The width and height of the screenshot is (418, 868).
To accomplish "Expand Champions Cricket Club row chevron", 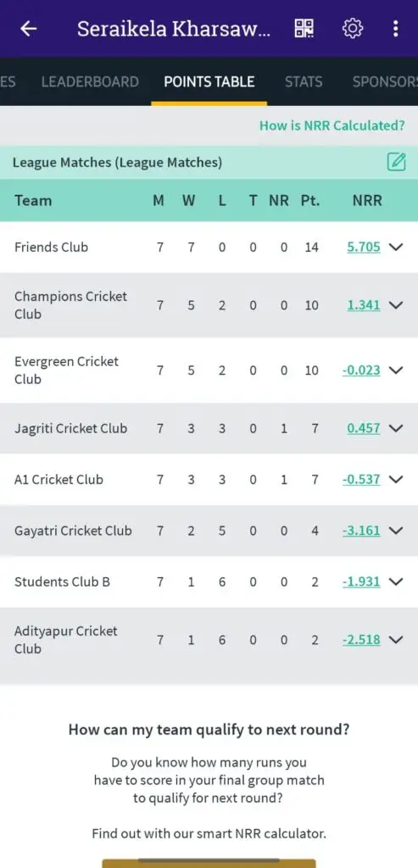I will (396, 305).
